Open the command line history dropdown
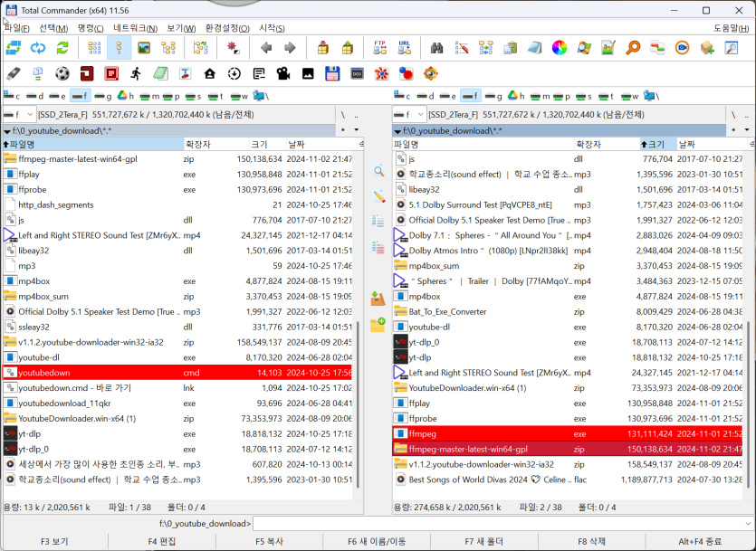This screenshot has width=756, height=551. 748,524
